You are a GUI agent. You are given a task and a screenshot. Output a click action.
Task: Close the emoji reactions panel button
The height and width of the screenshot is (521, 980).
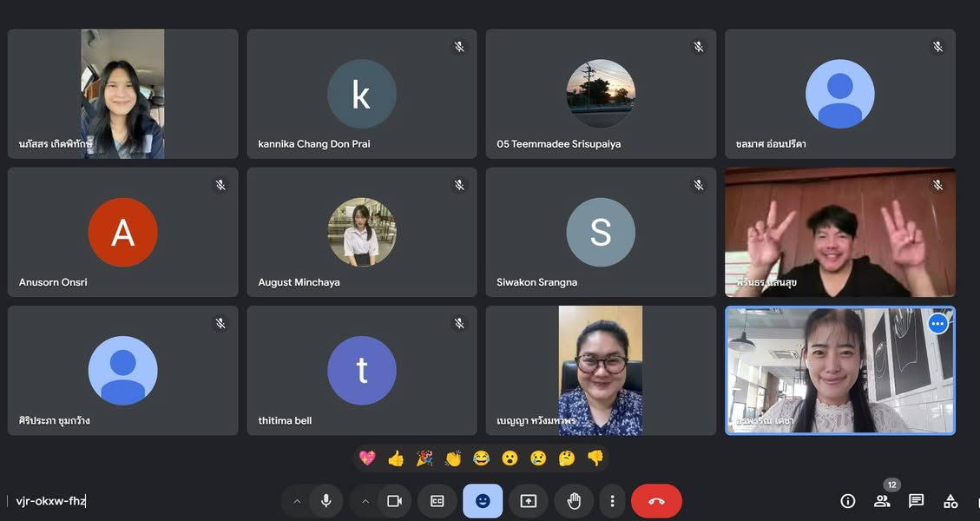click(483, 501)
